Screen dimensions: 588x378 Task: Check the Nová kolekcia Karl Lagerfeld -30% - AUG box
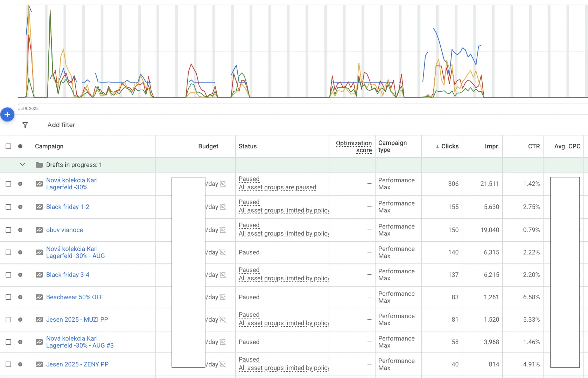(8, 252)
